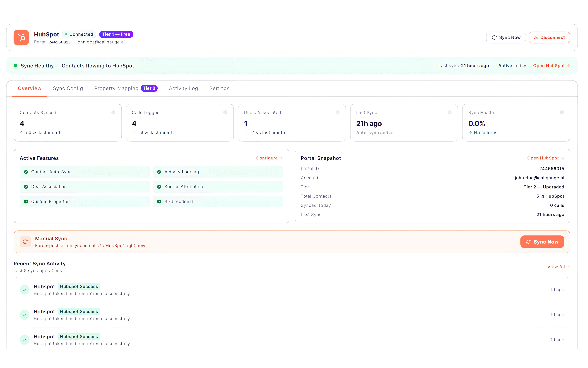
Task: Click the 0 calls Synced Today value
Action: [557, 205]
